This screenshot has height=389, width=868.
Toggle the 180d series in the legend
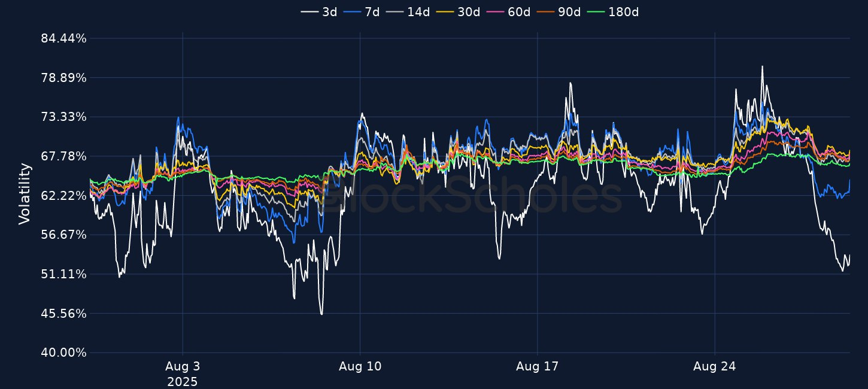(612, 11)
